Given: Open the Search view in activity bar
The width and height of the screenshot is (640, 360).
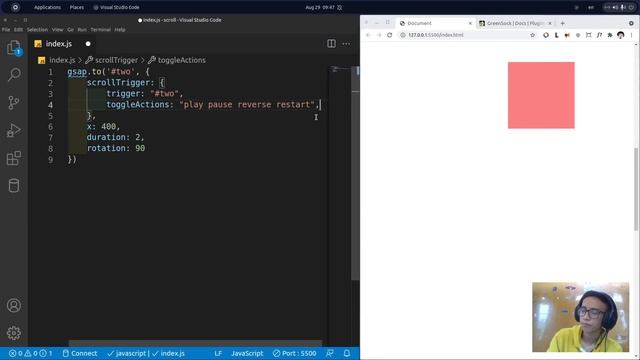Looking at the screenshot, I should [x=14, y=75].
